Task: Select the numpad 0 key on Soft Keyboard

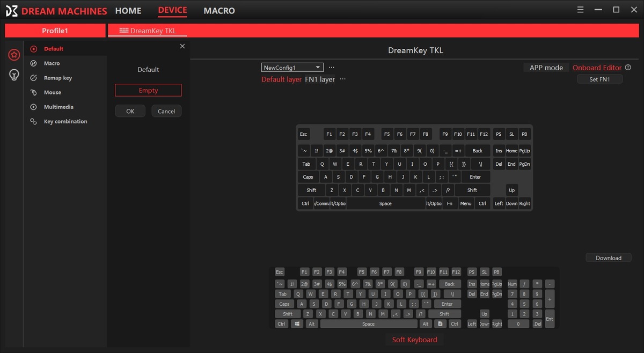Action: [x=518, y=324]
